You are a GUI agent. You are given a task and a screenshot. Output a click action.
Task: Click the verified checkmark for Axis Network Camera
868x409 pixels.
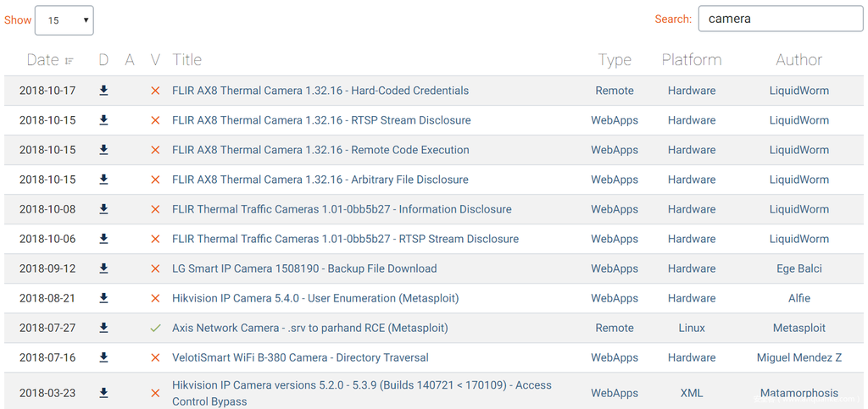point(155,328)
